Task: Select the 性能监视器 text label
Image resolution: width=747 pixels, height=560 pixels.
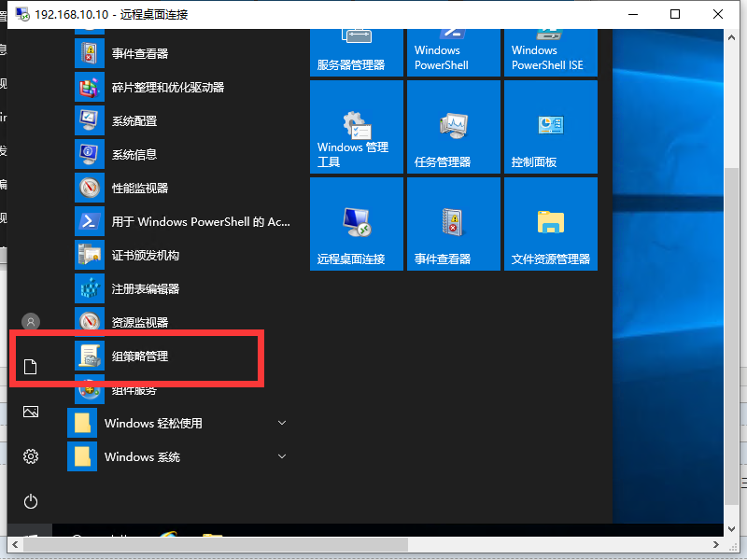Action: pyautogui.click(x=139, y=189)
